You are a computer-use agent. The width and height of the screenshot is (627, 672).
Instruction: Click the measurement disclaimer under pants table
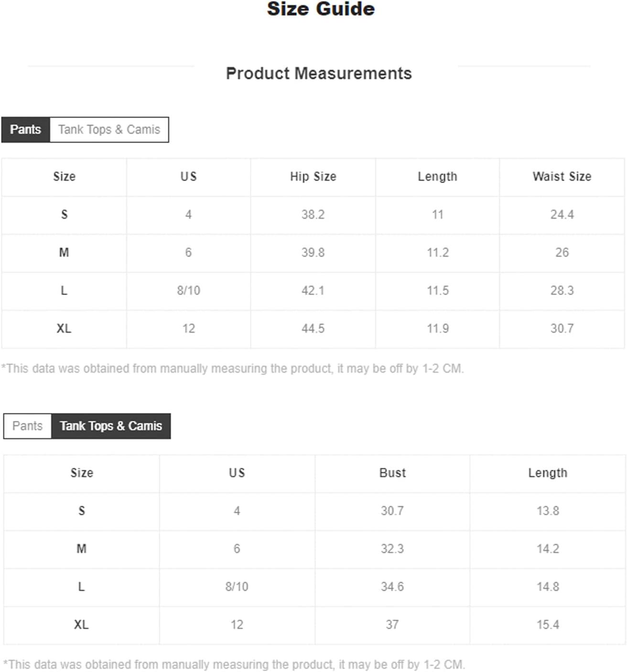pyautogui.click(x=233, y=369)
